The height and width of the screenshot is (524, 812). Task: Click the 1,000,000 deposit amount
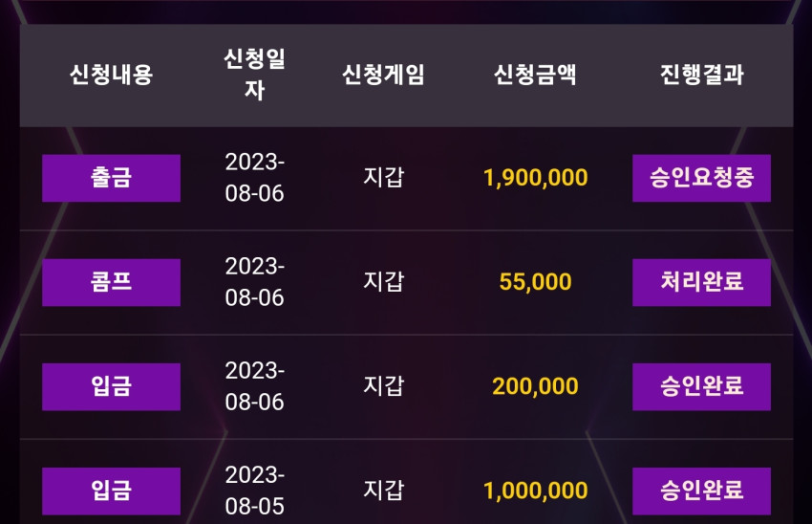click(x=536, y=491)
